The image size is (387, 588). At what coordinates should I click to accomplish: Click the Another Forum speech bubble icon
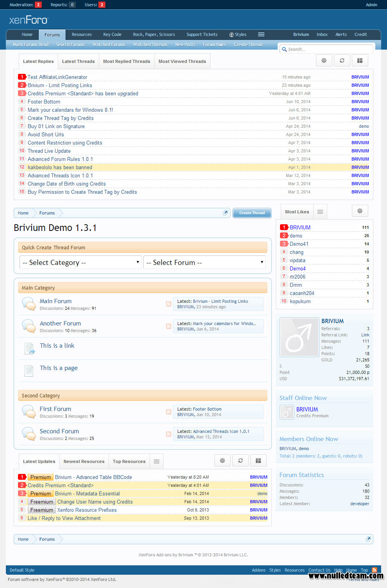pos(29,326)
